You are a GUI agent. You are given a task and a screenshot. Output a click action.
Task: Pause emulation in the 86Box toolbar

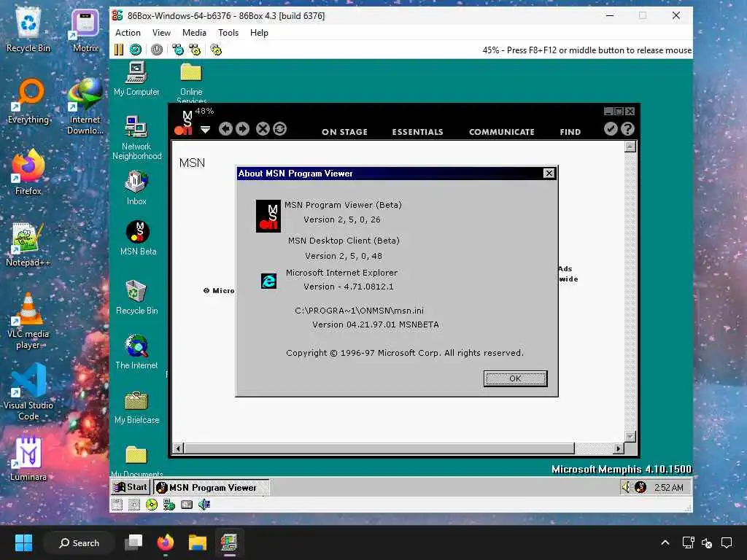coord(119,50)
